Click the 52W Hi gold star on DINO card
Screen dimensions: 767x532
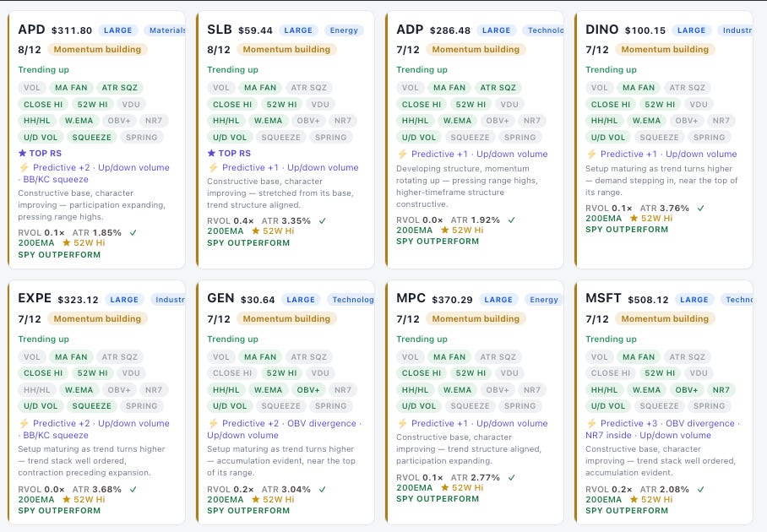pos(634,218)
